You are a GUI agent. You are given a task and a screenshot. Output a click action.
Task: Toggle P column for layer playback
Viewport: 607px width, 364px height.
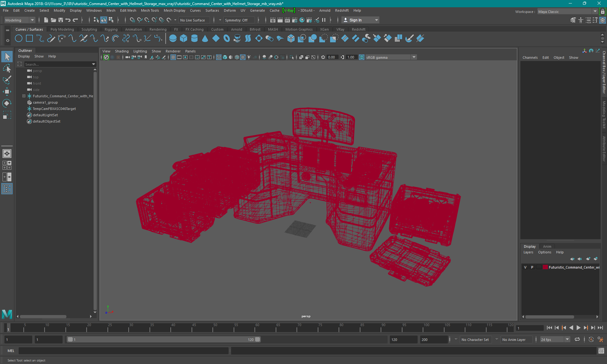[532, 267]
